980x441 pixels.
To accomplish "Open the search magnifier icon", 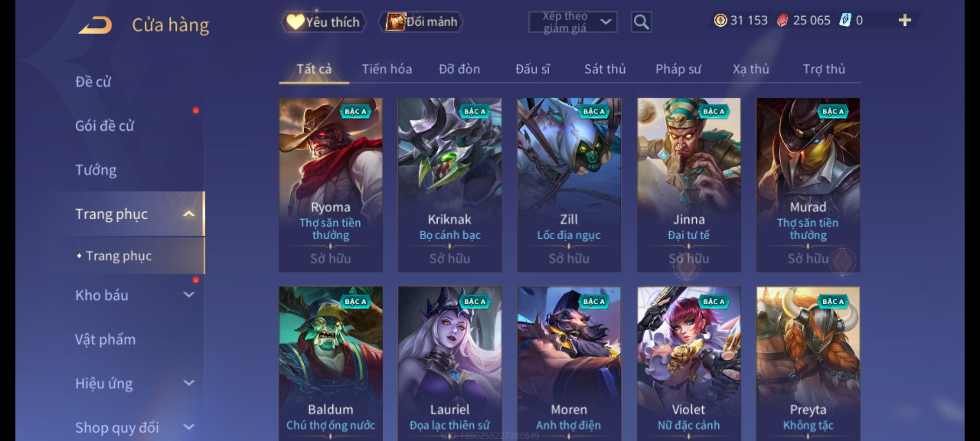I will (641, 22).
